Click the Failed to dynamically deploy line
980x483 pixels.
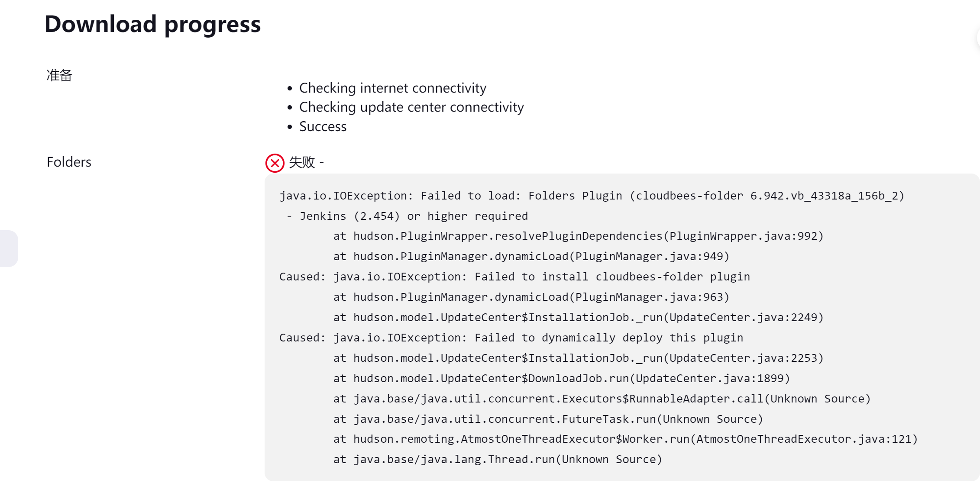pyautogui.click(x=511, y=338)
